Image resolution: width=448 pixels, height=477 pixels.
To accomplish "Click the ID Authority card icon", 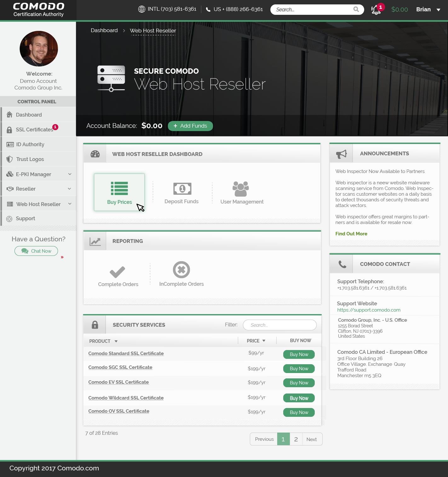I will pyautogui.click(x=10, y=145).
